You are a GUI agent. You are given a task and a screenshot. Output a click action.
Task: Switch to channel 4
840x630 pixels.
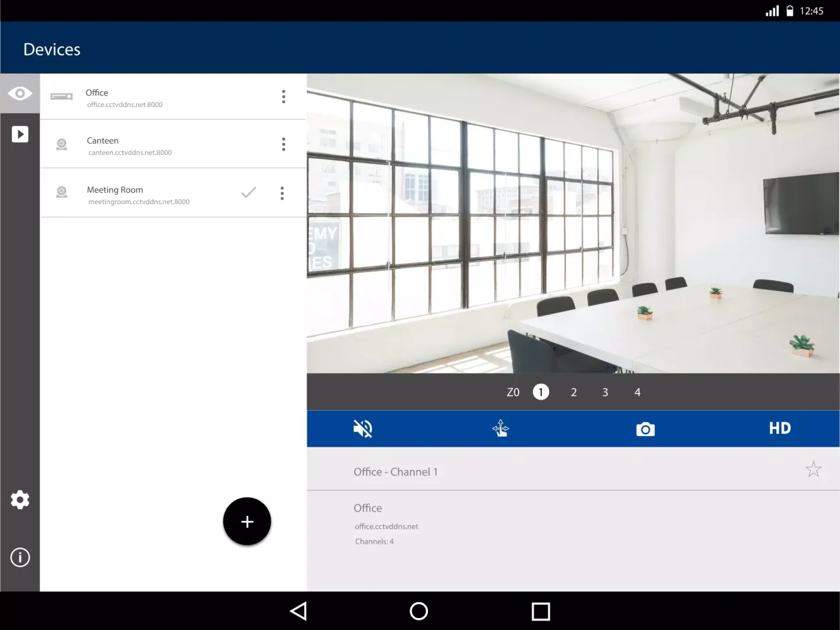click(637, 392)
